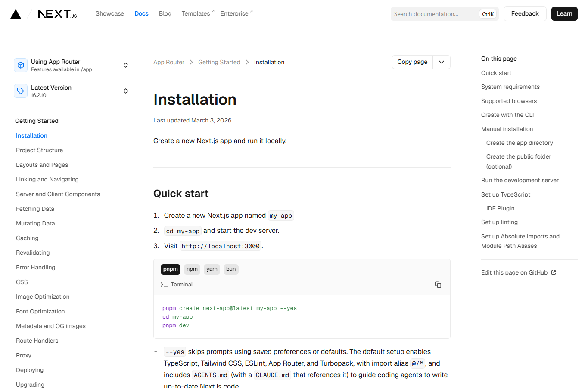Open Upgrading in the sidebar

coord(30,384)
